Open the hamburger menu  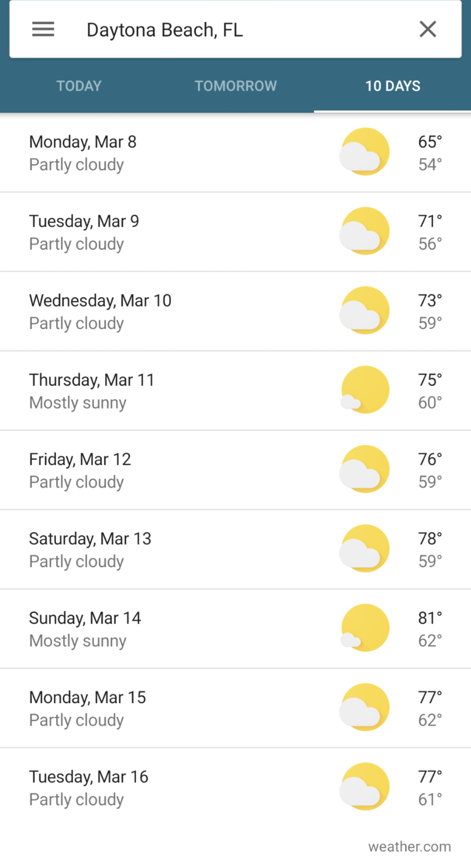point(43,29)
